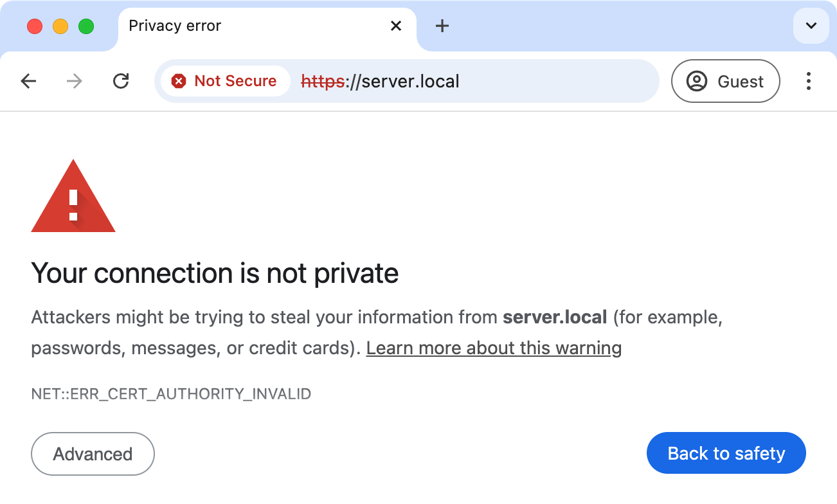837x504 pixels.
Task: Focus the address bar showing server.local
Action: 476,81
